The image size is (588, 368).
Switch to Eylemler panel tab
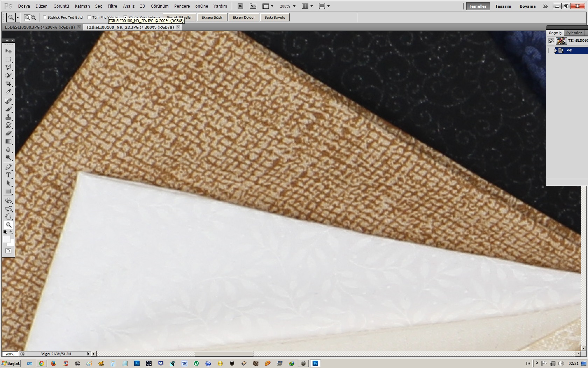pyautogui.click(x=574, y=33)
